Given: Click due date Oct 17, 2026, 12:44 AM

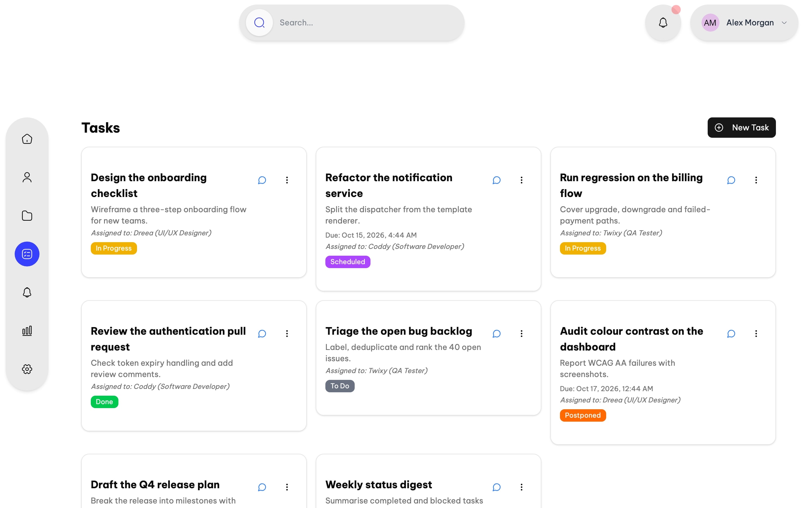Looking at the screenshot, I should (606, 389).
